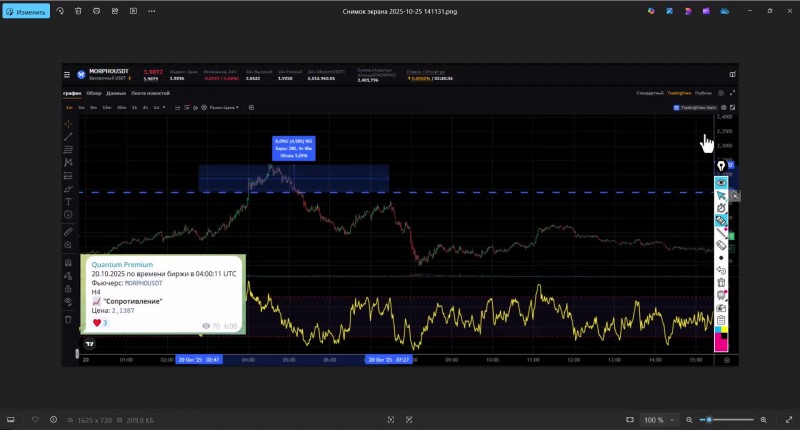Toggle the eye visibility icon in the drawing toolbar
Image resolution: width=800 pixels, height=430 pixels.
tap(721, 182)
